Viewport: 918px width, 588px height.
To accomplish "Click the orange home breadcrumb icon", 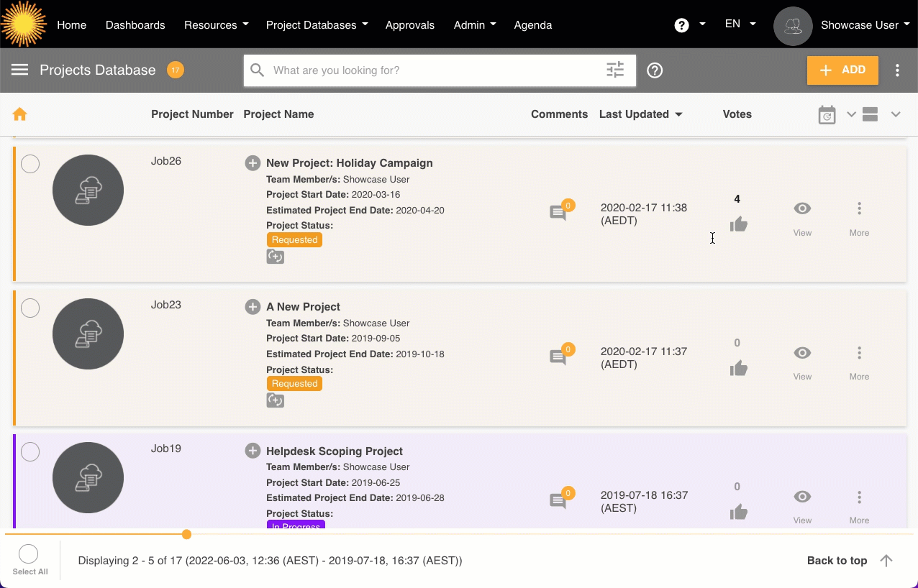I will pos(19,114).
